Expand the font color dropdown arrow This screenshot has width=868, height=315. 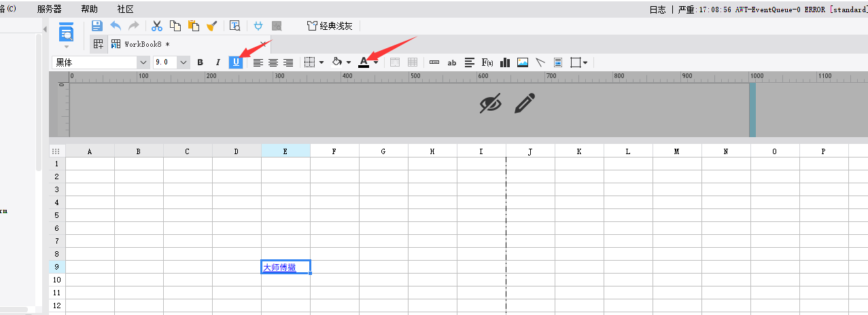pos(376,62)
